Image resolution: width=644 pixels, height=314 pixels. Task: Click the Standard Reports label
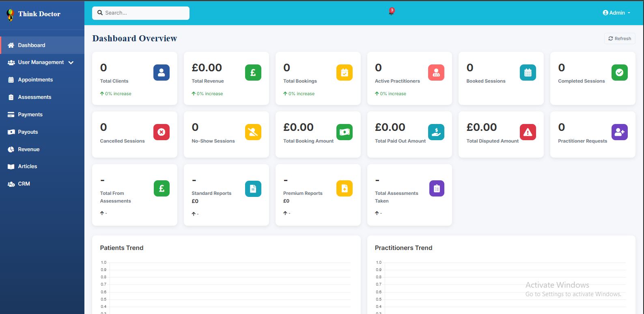click(211, 193)
